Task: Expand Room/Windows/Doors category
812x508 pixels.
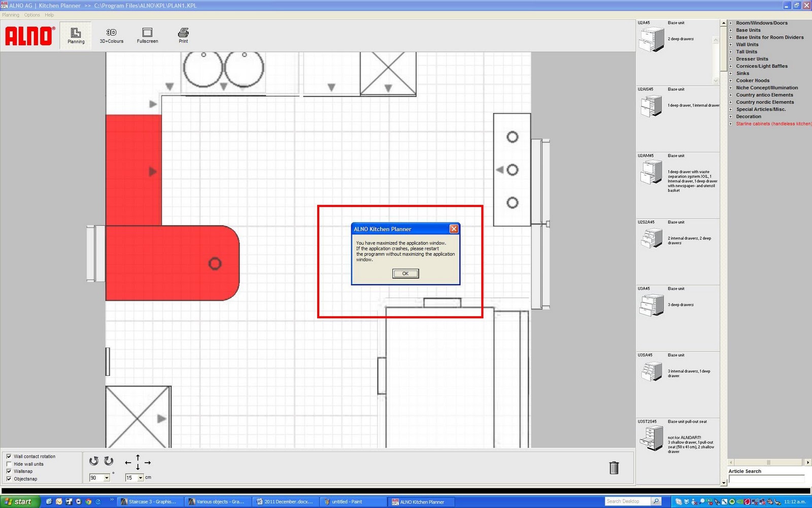Action: (x=731, y=23)
